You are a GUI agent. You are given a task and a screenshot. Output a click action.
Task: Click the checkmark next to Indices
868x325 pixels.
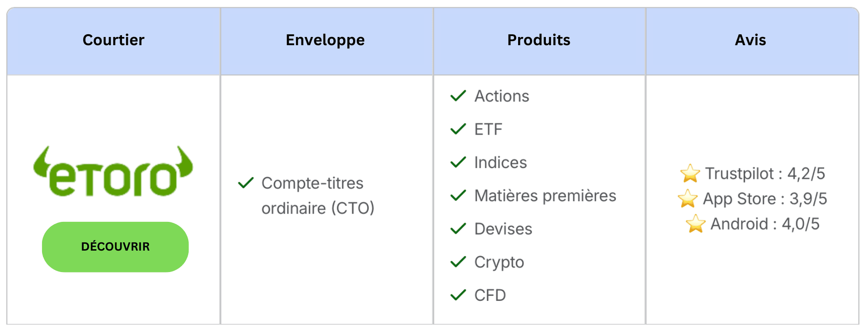tap(458, 162)
